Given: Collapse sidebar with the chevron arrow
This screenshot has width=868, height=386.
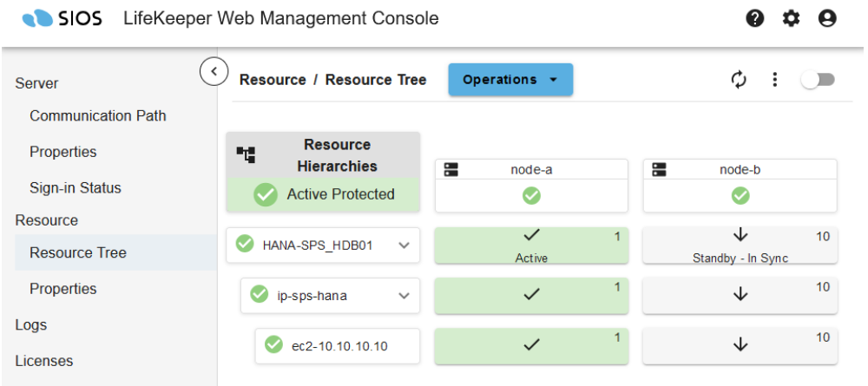Looking at the screenshot, I should click(x=214, y=70).
